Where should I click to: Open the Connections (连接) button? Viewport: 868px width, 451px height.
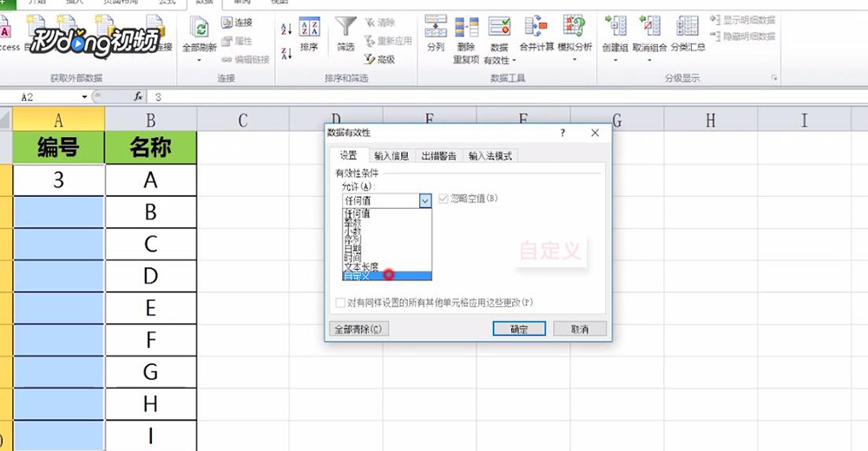pos(237,23)
